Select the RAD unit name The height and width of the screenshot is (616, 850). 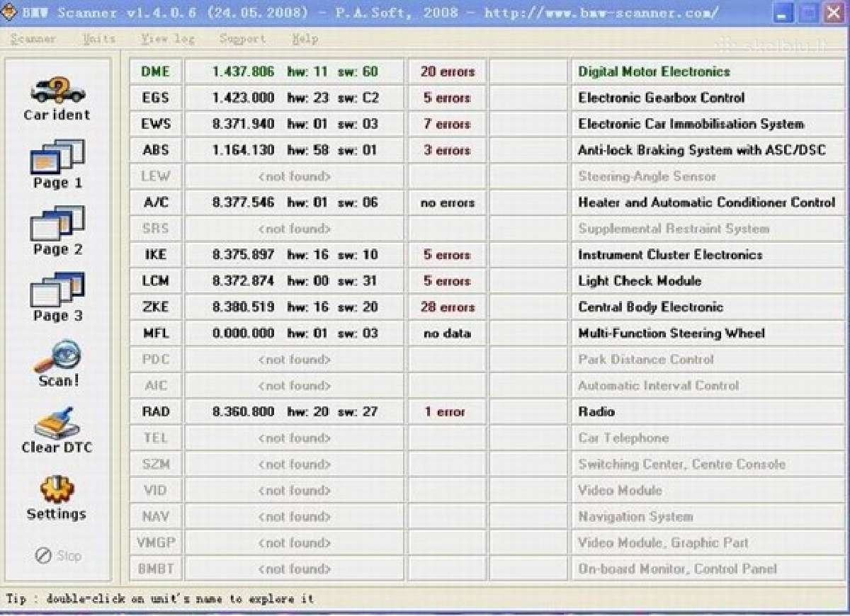click(x=156, y=412)
